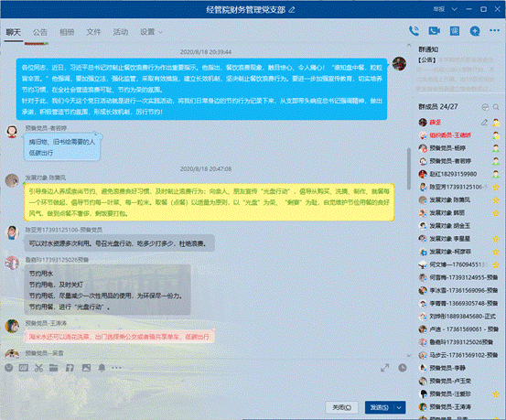
Task: Open the send file folder icon
Action: [x=54, y=367]
